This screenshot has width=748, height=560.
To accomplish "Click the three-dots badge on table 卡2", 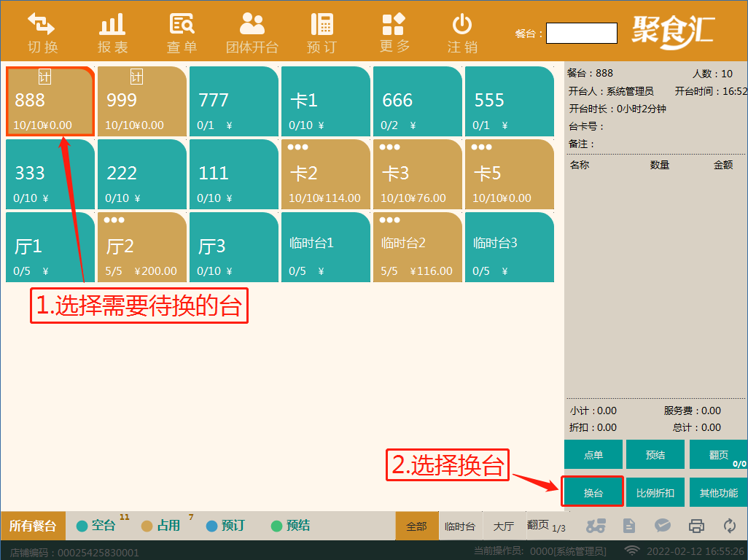I will tap(297, 147).
